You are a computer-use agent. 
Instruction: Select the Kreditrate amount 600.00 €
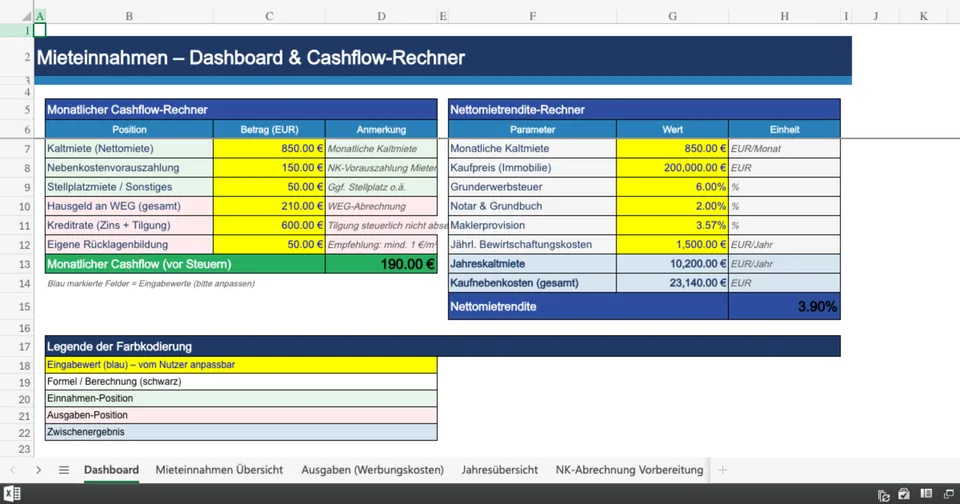pyautogui.click(x=269, y=225)
